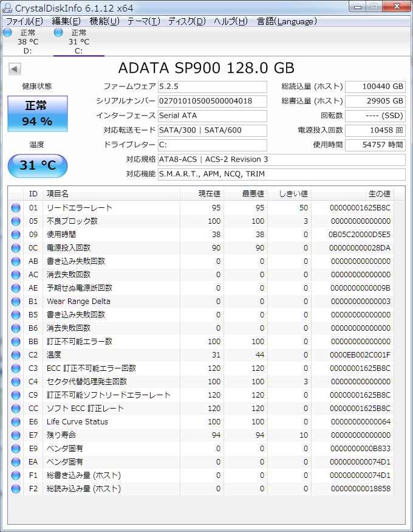This screenshot has height=532, width=413.
Task: Open the ディスク(D) menu
Action: click(187, 21)
